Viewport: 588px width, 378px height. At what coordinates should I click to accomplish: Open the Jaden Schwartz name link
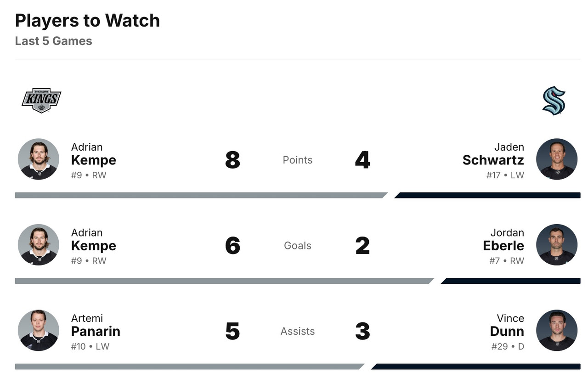pos(493,160)
